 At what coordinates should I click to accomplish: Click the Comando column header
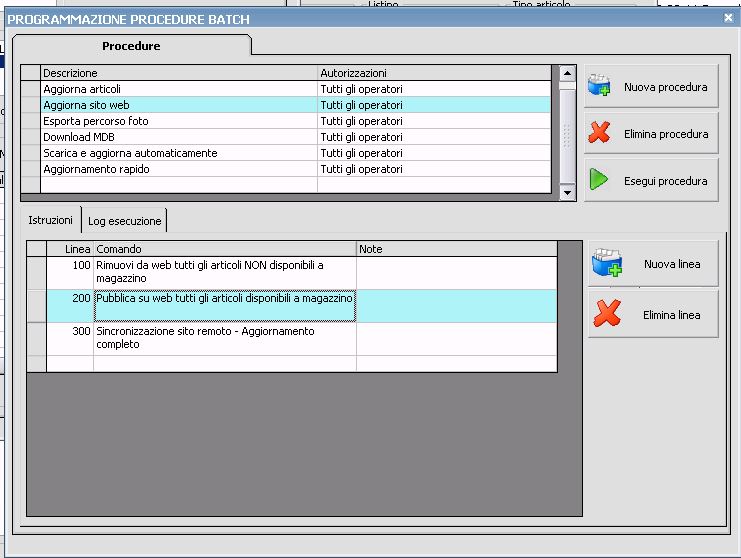225,249
